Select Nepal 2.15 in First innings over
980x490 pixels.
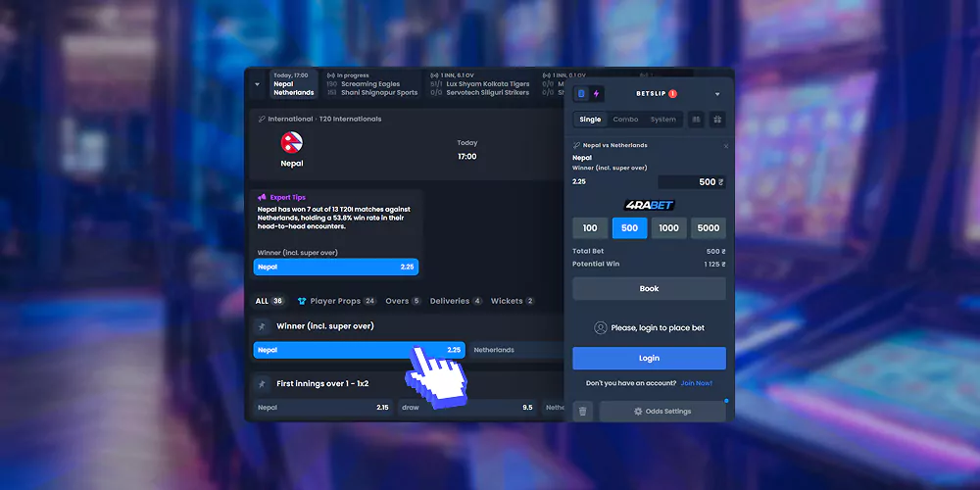pos(323,408)
